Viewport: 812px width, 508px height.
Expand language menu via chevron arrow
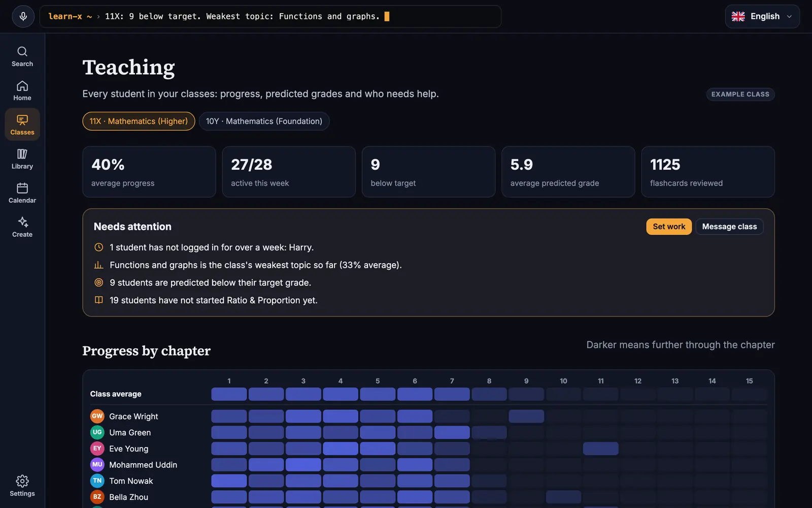coord(789,16)
